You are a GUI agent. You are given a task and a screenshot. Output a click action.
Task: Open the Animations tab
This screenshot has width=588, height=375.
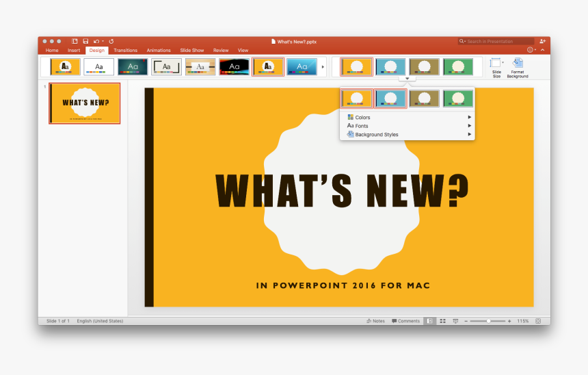[x=158, y=51]
